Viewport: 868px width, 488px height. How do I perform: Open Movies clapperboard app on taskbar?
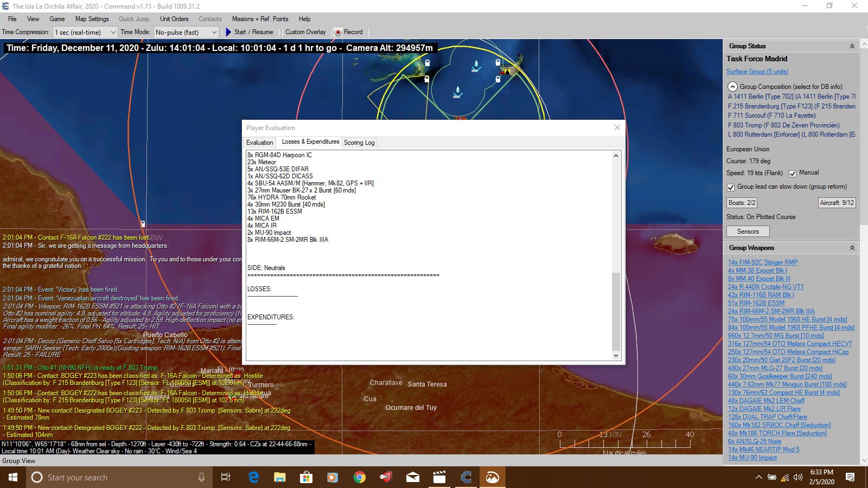[x=439, y=477]
